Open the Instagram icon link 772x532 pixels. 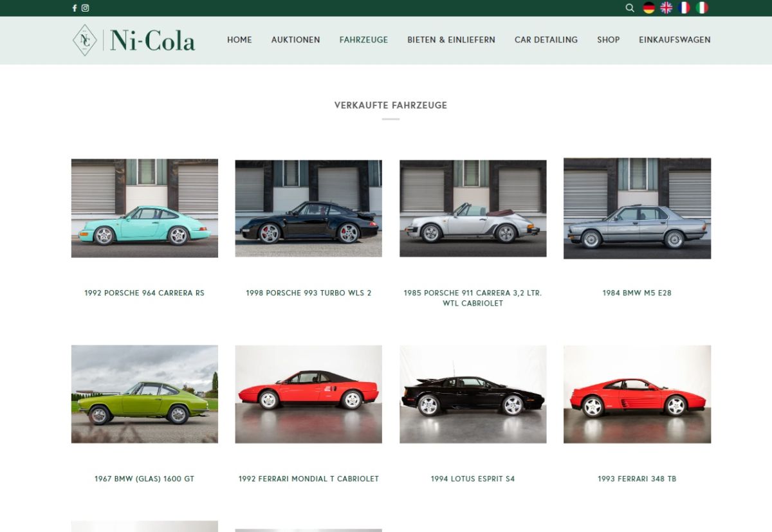[85, 8]
